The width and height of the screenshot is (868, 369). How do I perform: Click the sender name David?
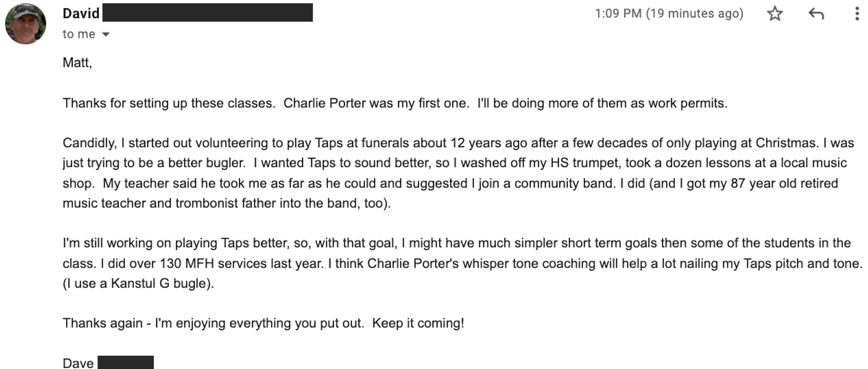point(81,14)
